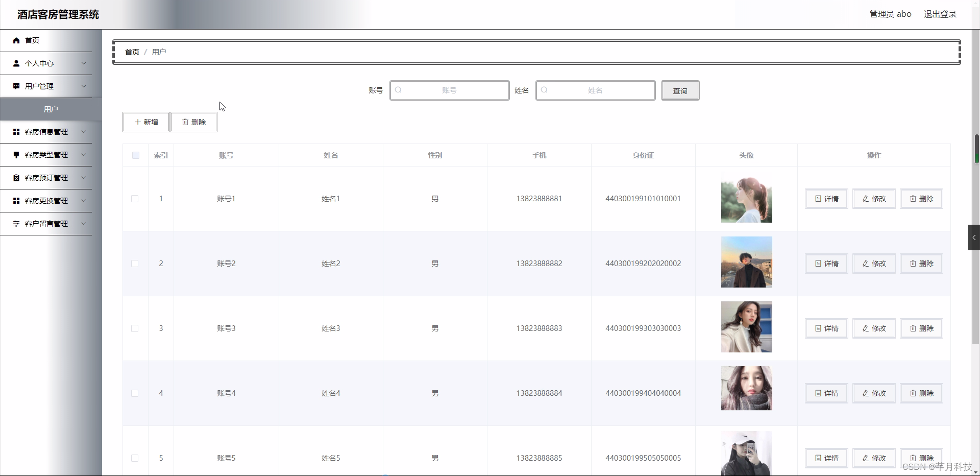
Task: Click the 首页 breadcrumb link
Action: point(132,52)
